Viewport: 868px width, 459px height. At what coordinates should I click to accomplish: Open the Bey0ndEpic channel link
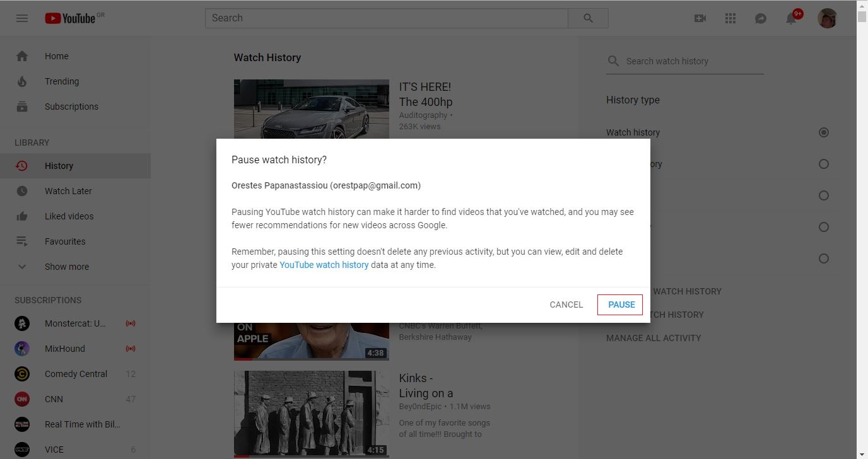point(421,407)
